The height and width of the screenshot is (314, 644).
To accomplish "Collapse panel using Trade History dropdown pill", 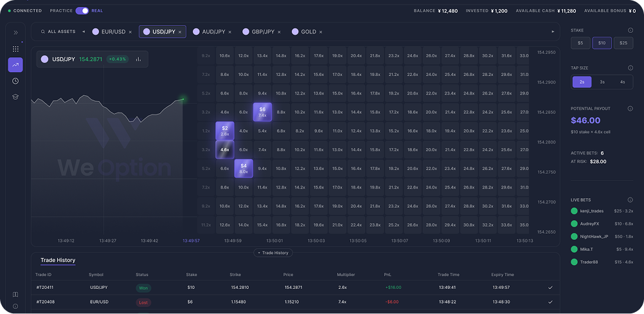I will tap(273, 253).
